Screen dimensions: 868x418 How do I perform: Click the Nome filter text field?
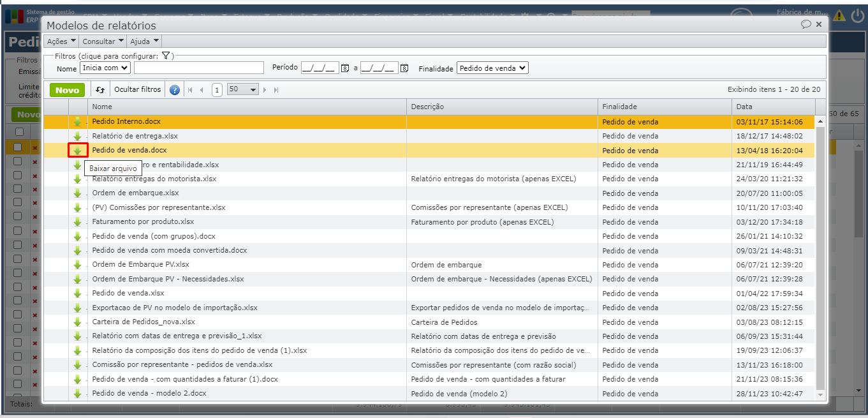(x=198, y=68)
